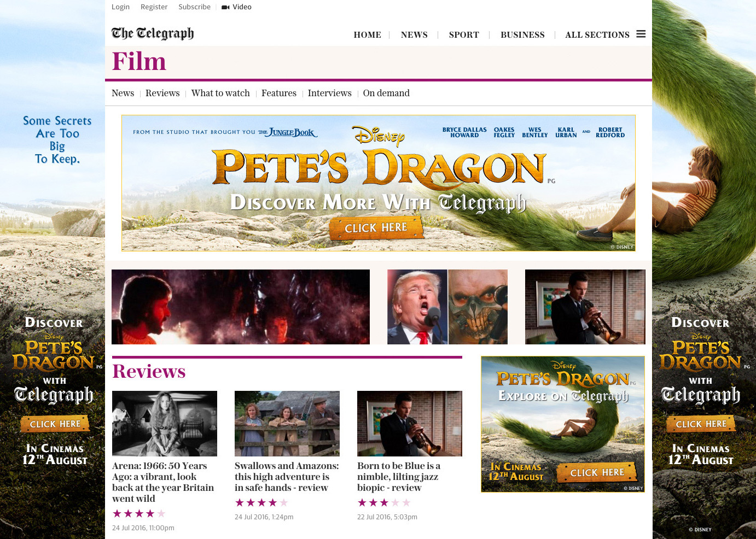Open the NEWS section menu
756x539 pixels.
414,34
